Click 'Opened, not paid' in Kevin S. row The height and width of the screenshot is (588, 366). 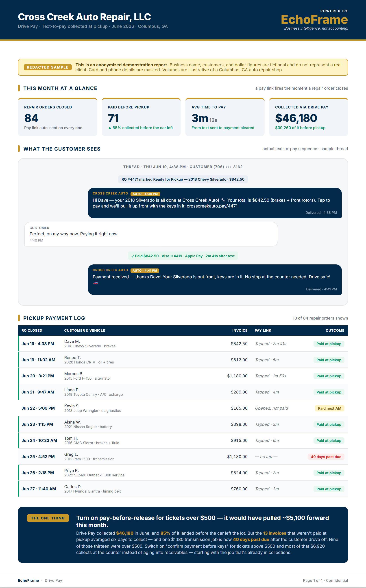[271, 408]
